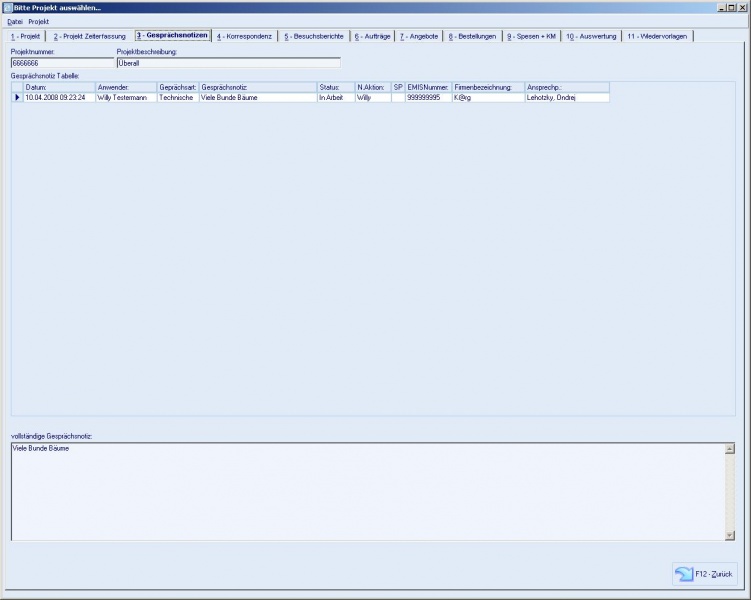The width and height of the screenshot is (751, 600).
Task: Click the Firmenbezeichnung column header
Action: point(489,87)
